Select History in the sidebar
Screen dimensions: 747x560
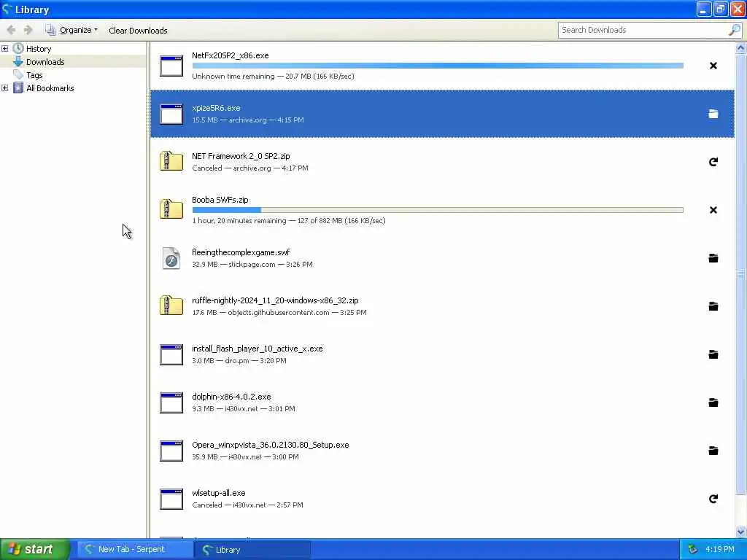click(x=39, y=49)
